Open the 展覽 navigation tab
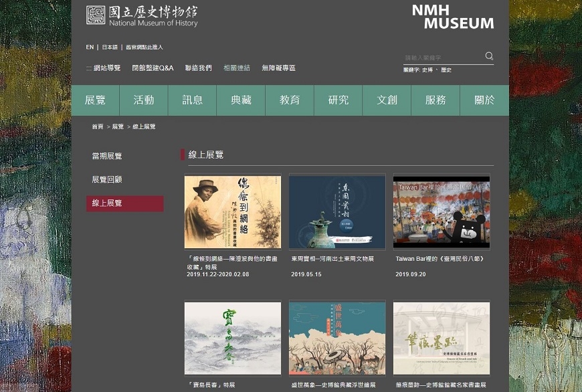The image size is (582, 392). (x=96, y=100)
